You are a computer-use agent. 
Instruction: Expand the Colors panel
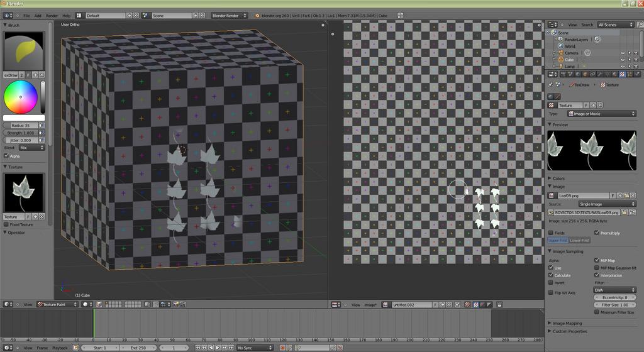(557, 179)
